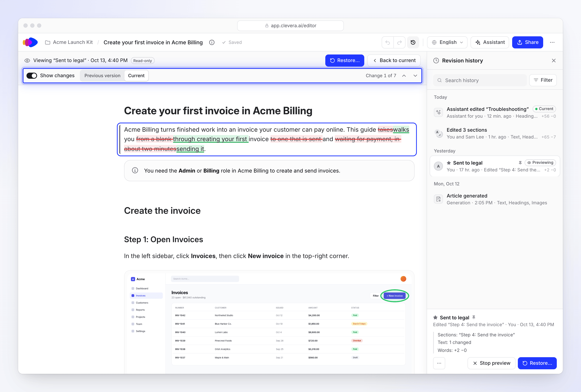Click the Acme Launch Kit breadcrumb
The image size is (581, 392).
click(73, 43)
